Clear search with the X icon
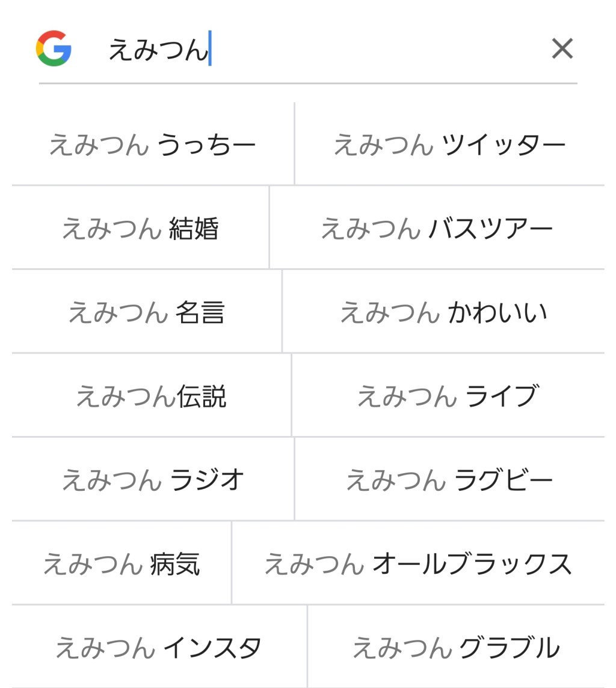Viewport: 616px width, 688px height. click(x=562, y=49)
